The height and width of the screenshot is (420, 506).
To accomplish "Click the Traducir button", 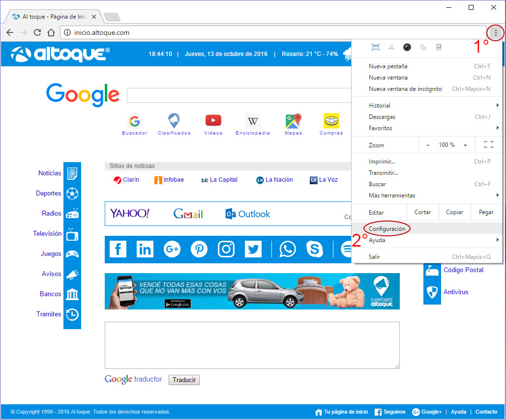I will 184,380.
